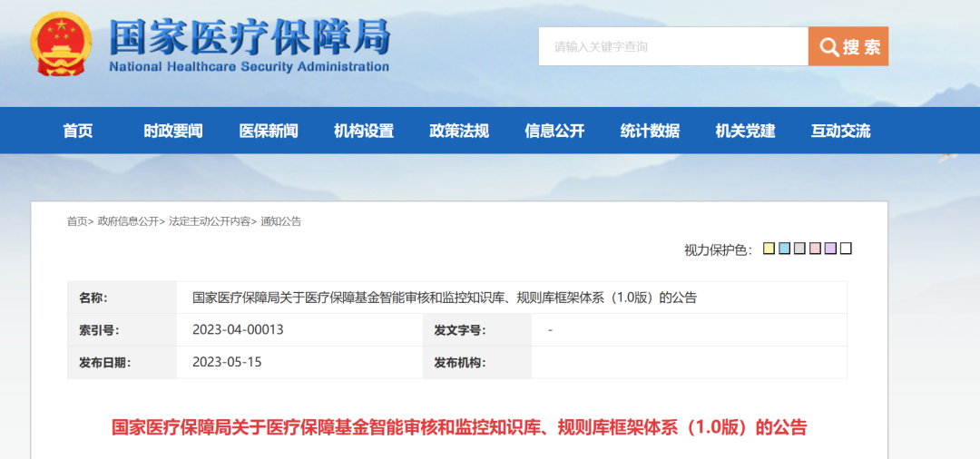Open 信息公开 in the nav bar
Screen dimensions: 980x459
(x=554, y=132)
